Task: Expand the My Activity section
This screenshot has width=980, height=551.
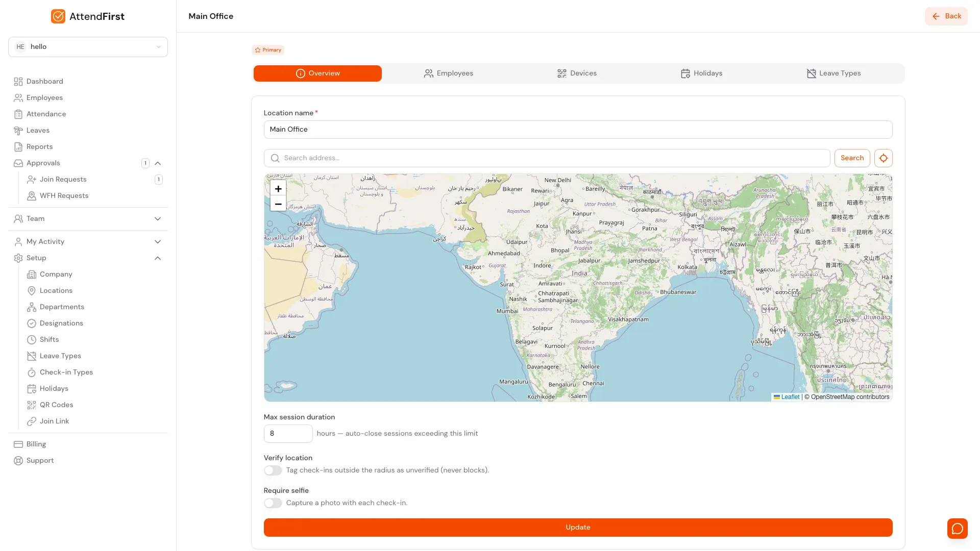Action: click(x=158, y=242)
